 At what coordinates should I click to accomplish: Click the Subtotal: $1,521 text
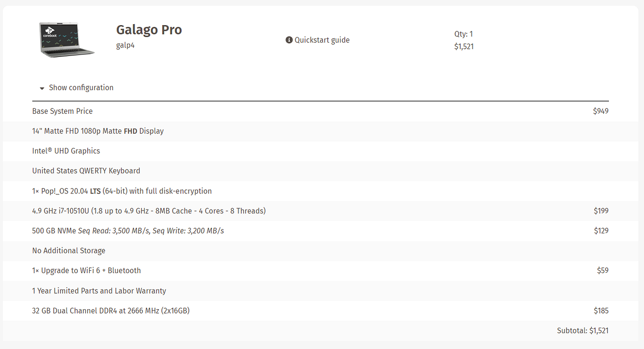pyautogui.click(x=583, y=331)
